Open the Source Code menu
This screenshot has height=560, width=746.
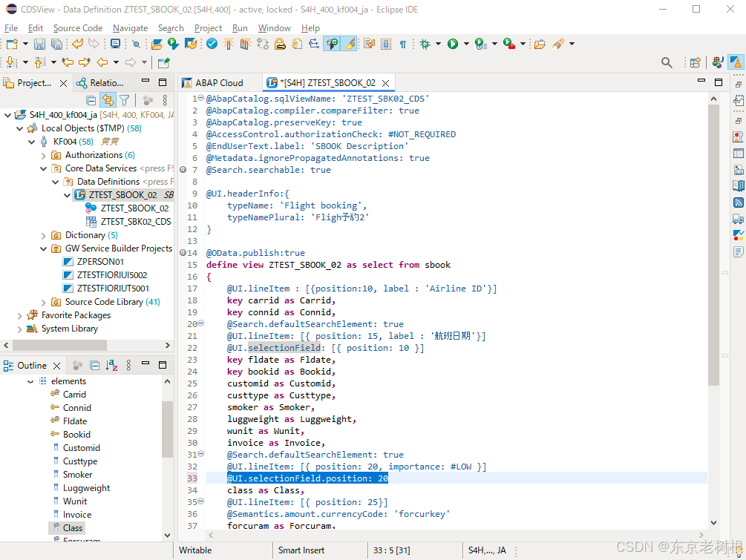click(x=78, y=28)
